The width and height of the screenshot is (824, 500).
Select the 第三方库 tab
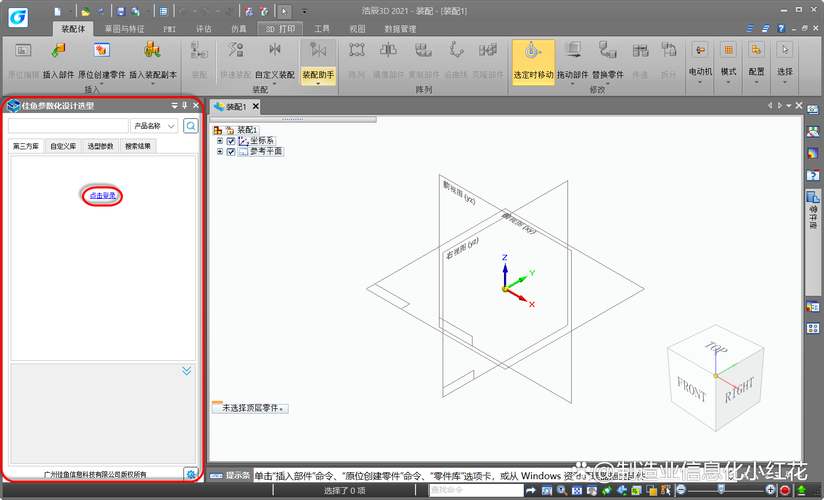[26, 146]
